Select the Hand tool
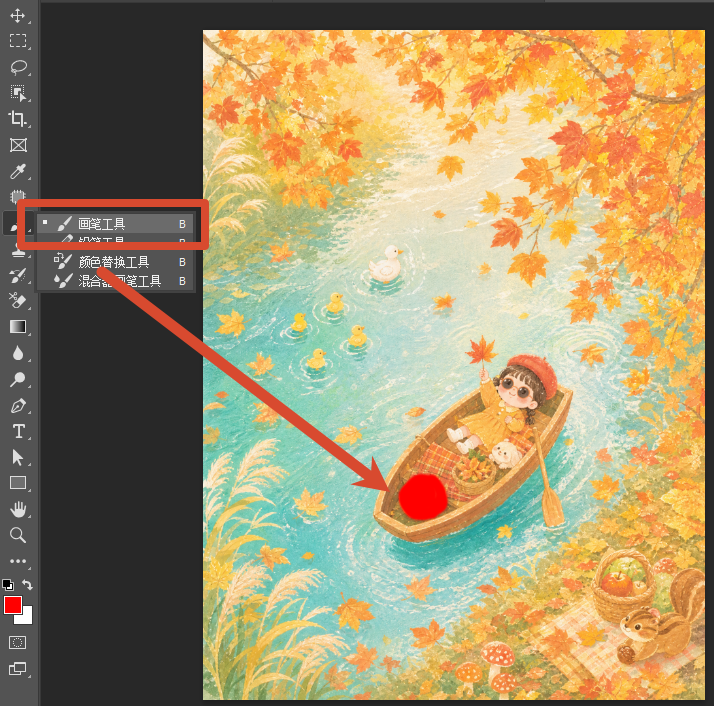This screenshot has width=714, height=706. pos(18,509)
